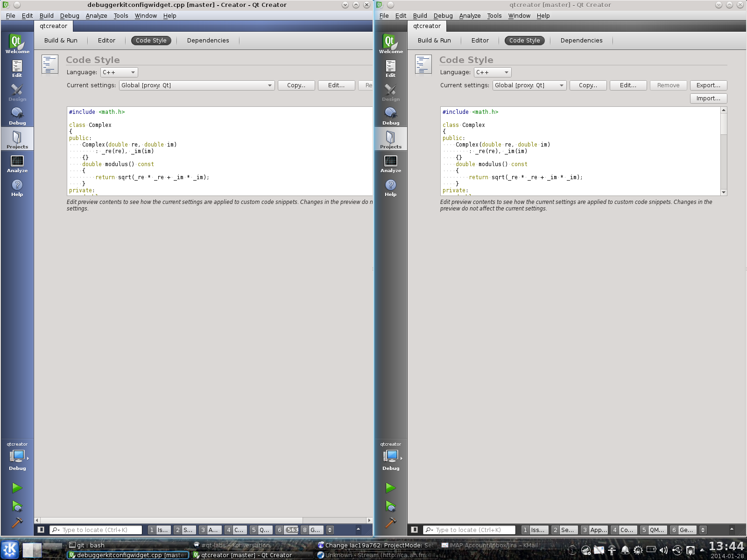Open qtcreator Debug kit selector in left window
The width and height of the screenshot is (747, 560).
(x=17, y=456)
